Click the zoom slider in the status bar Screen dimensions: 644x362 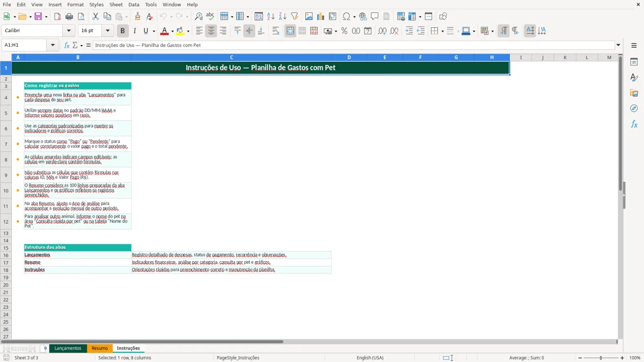click(x=601, y=358)
